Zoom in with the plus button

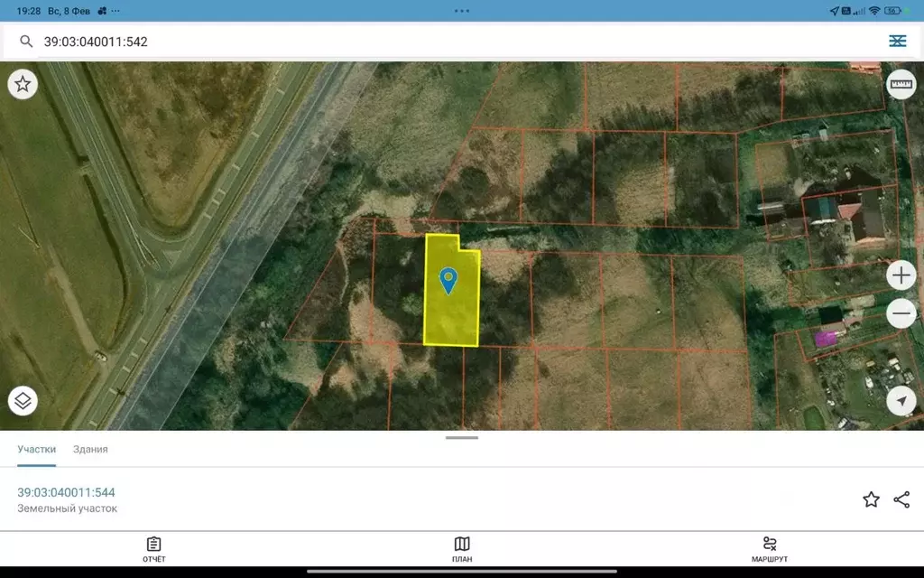point(901,275)
